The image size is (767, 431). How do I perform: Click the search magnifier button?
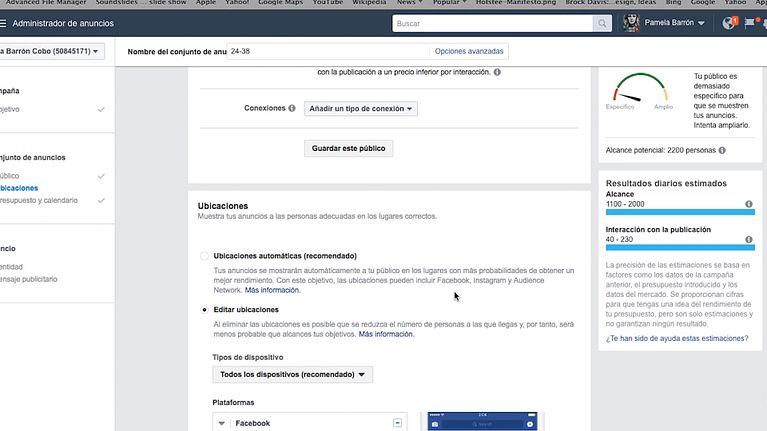tap(602, 23)
